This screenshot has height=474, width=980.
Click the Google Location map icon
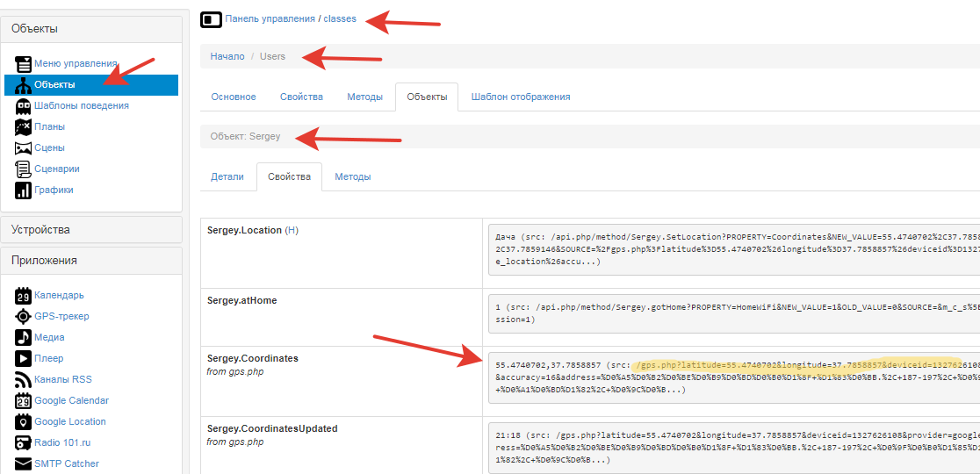(x=23, y=422)
